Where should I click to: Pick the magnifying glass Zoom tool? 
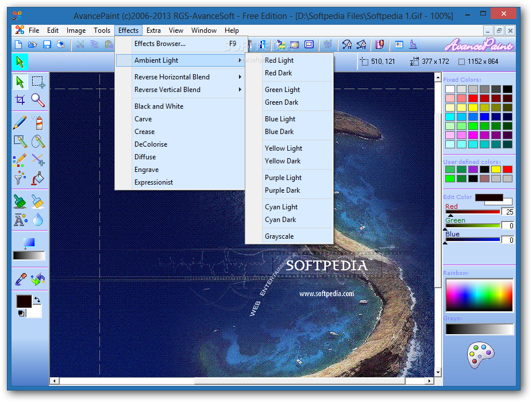[38, 100]
